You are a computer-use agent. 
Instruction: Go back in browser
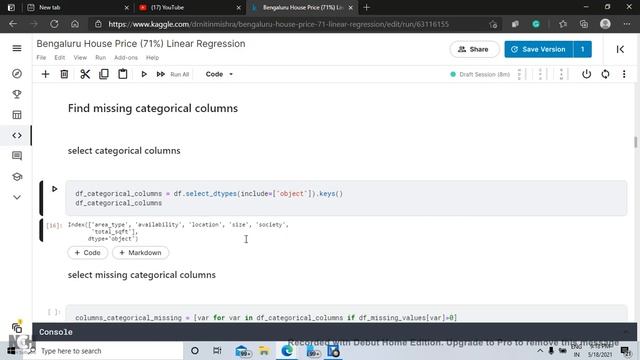pyautogui.click(x=13, y=24)
